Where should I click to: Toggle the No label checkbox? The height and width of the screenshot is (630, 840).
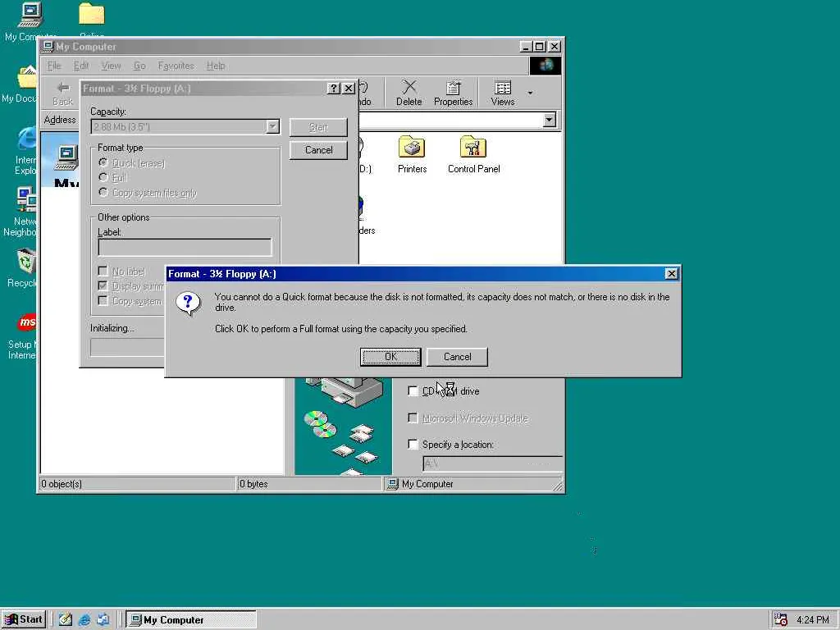click(x=103, y=271)
